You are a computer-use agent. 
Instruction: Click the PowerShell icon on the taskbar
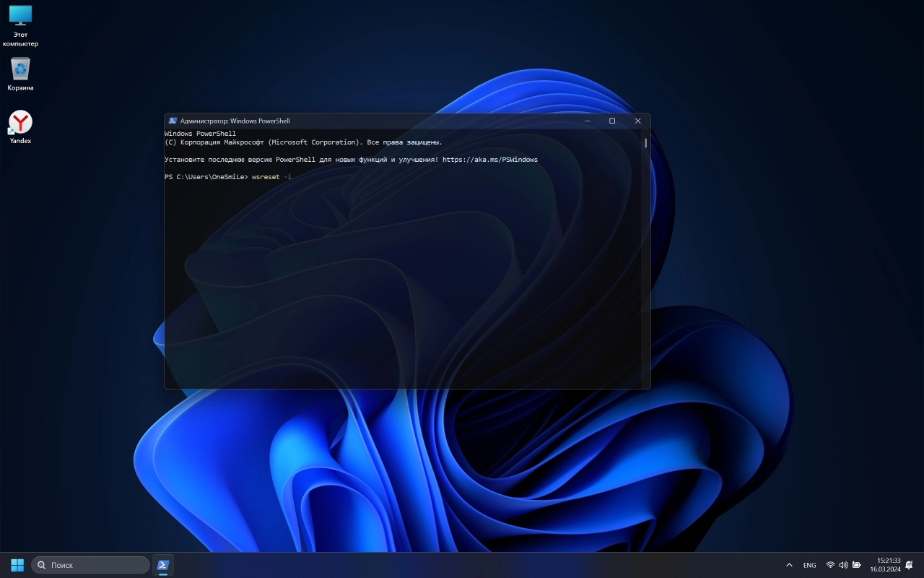[x=163, y=565]
